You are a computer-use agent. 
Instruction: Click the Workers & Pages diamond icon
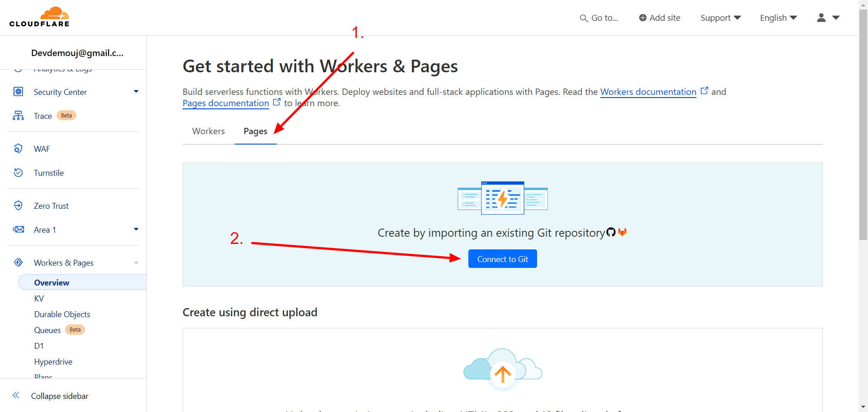click(x=18, y=262)
